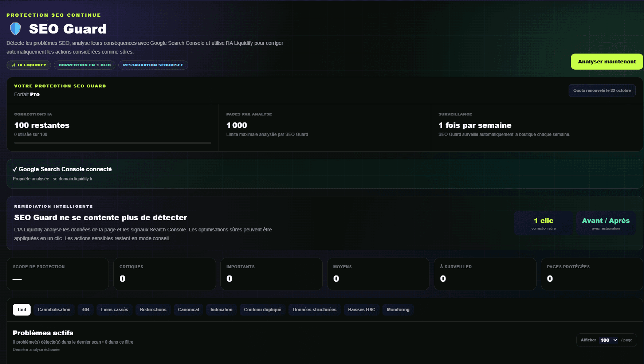Filter problems by Cannibalisation
Image resolution: width=644 pixels, height=364 pixels.
tap(54, 310)
